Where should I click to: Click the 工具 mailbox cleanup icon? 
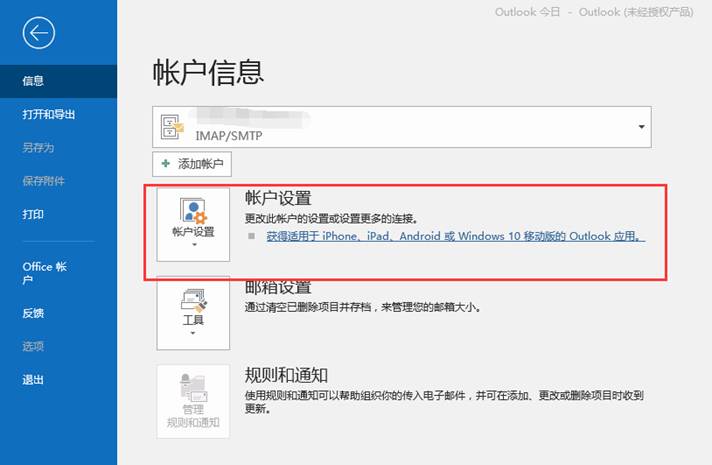point(193,300)
